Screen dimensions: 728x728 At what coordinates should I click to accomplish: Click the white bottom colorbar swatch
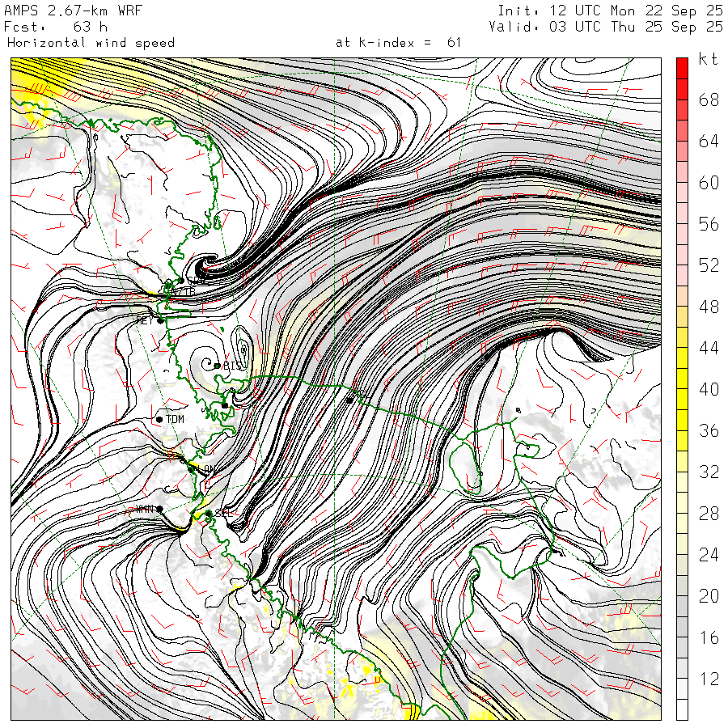coord(681,710)
